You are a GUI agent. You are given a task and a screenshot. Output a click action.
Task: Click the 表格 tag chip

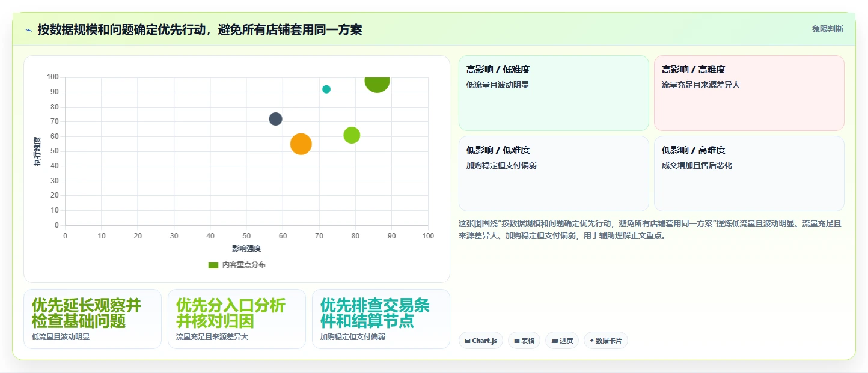524,341
